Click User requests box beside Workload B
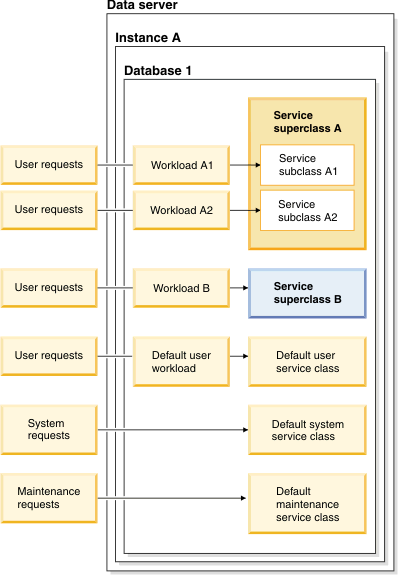398x575 pixels. (x=49, y=288)
